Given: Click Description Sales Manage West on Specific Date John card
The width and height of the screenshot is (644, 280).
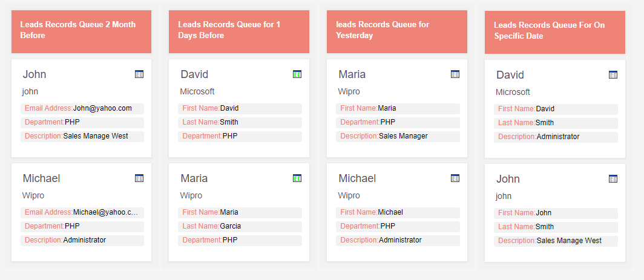Looking at the screenshot, I should pos(556,241).
